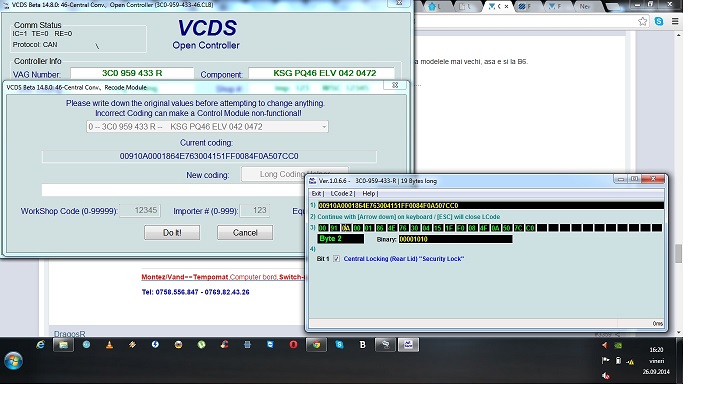Open Skype from the taskbar
Viewport: 720px width, 405px height.
[x=339, y=344]
